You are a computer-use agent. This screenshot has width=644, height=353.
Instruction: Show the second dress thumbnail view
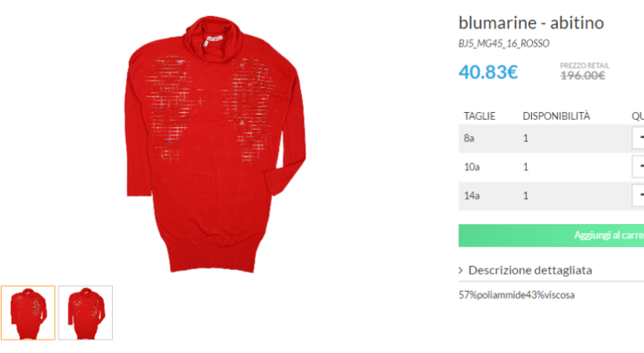(x=85, y=313)
